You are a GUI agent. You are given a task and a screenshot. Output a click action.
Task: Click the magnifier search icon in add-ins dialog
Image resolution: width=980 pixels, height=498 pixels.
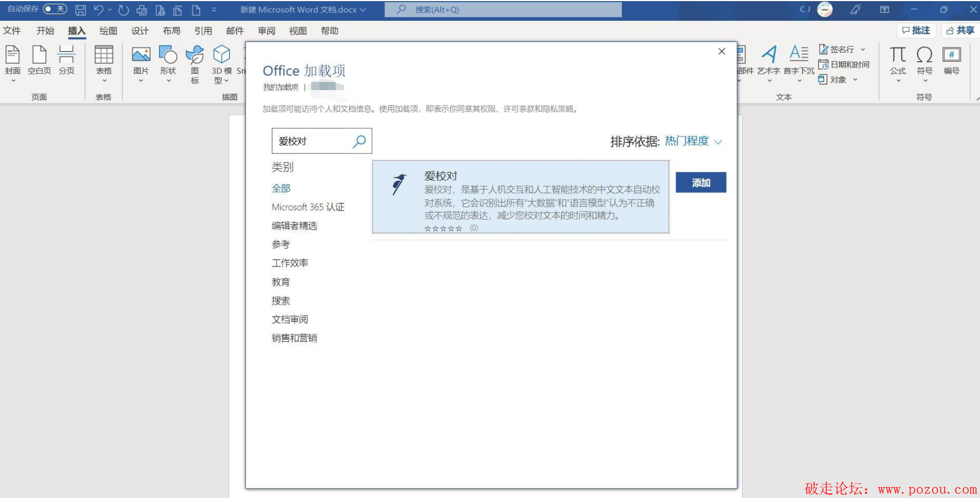tap(359, 141)
